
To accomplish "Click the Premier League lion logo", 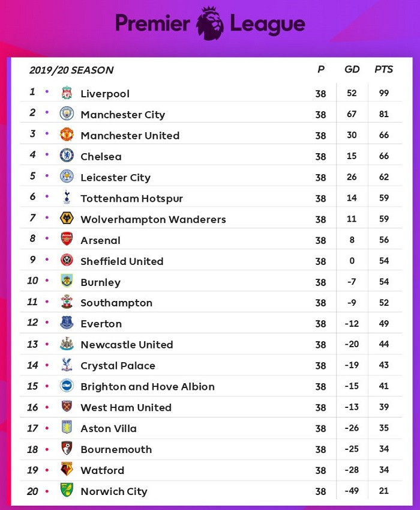I will (210, 23).
